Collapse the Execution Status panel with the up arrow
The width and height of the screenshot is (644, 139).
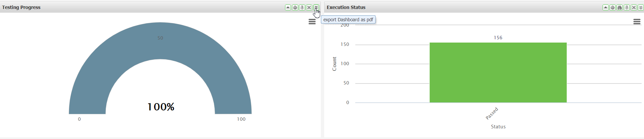(x=605, y=7)
